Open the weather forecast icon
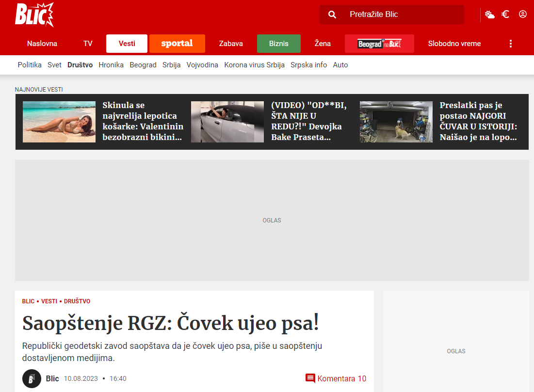 point(490,14)
